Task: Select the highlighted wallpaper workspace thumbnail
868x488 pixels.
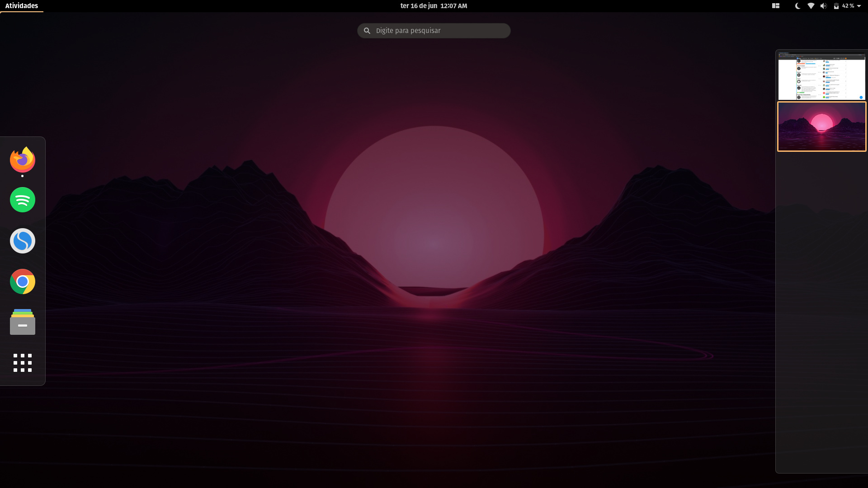Action: pyautogui.click(x=821, y=127)
